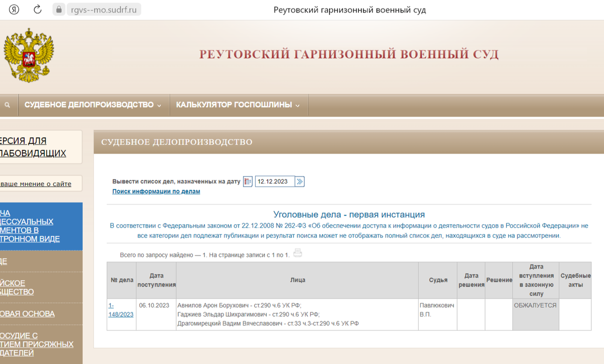This screenshot has height=364, width=604.
Task: Reload the page via the refresh icon
Action: pyautogui.click(x=37, y=9)
